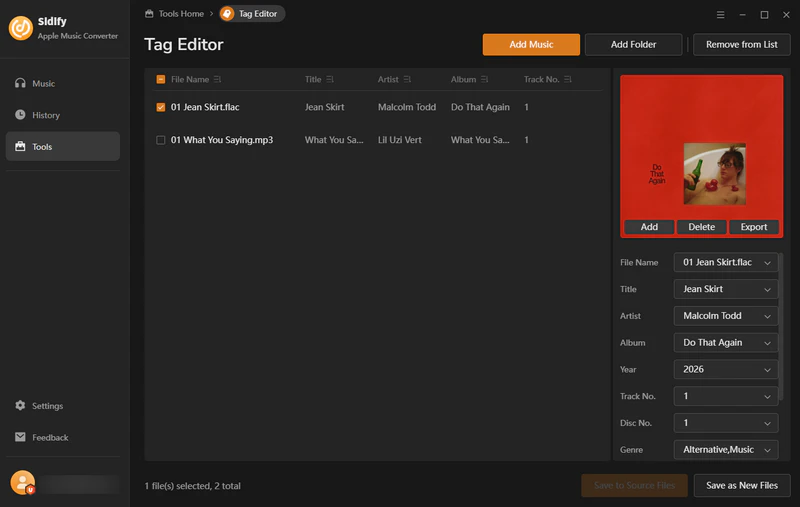Click the Add Folder button
The width and height of the screenshot is (800, 507).
[x=633, y=44]
